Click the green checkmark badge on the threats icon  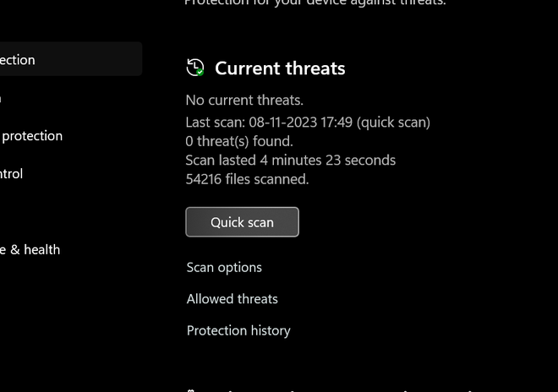point(200,73)
